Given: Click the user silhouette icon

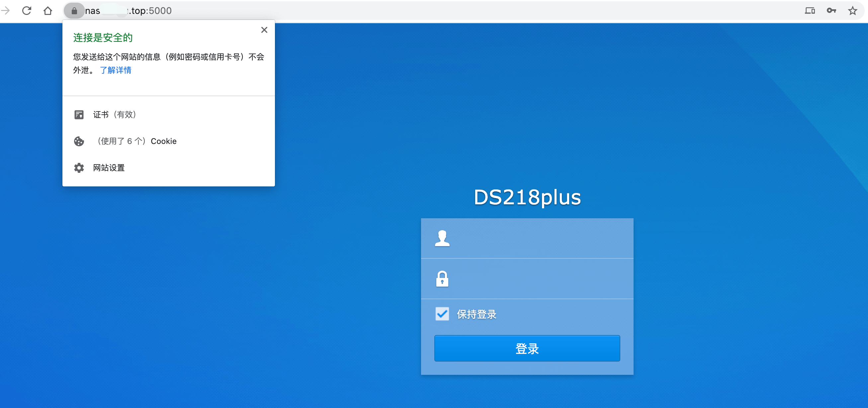Looking at the screenshot, I should 442,238.
